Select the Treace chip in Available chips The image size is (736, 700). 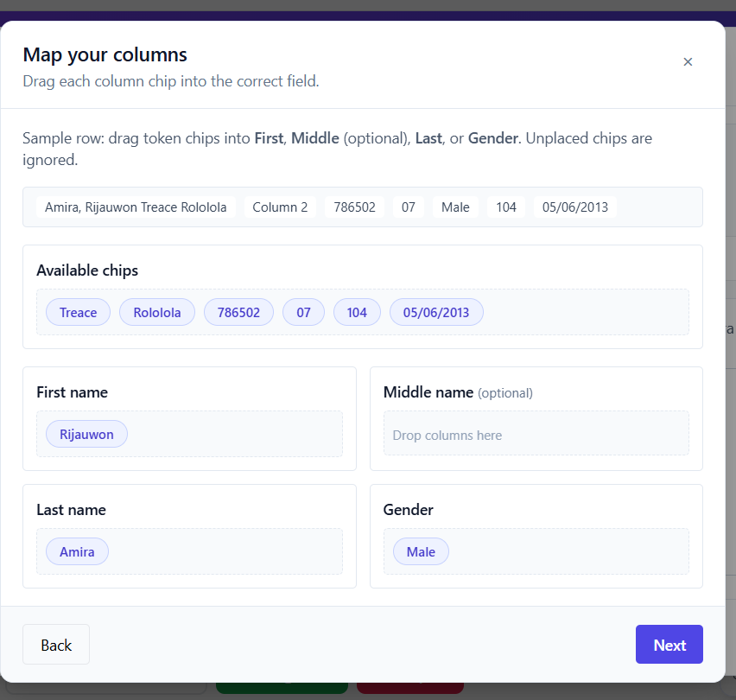pos(78,312)
